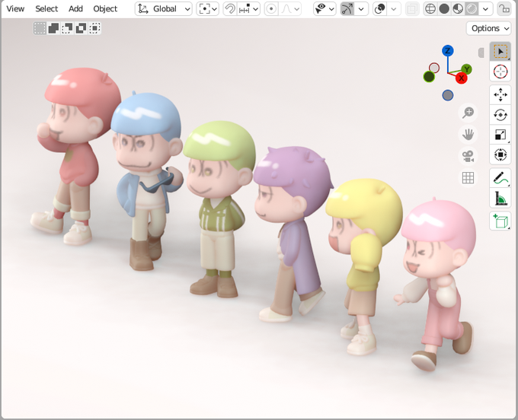Image resolution: width=518 pixels, height=420 pixels.
Task: Align view to green Y axis
Action: pos(466,69)
